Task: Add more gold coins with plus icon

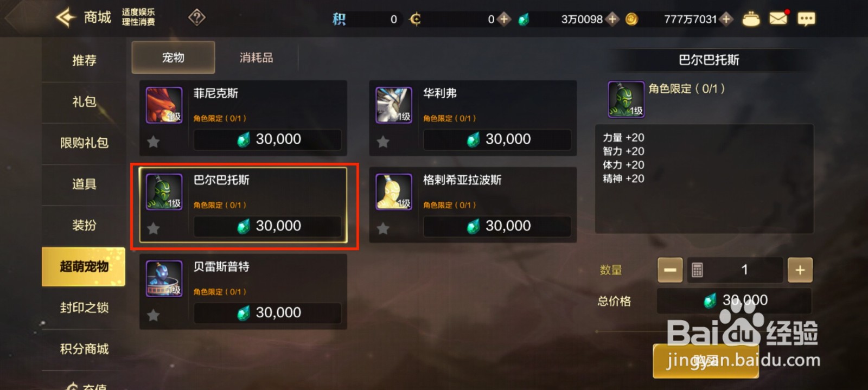Action: [x=726, y=20]
